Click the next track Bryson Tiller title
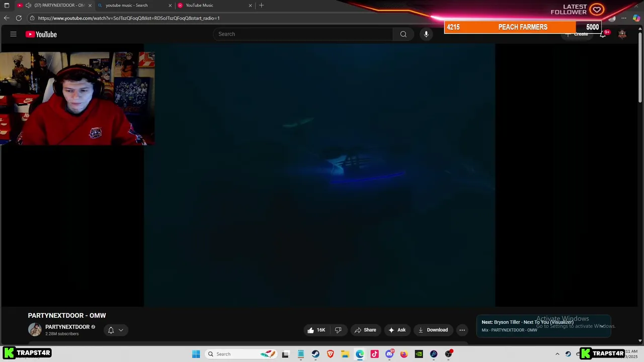The width and height of the screenshot is (644, 362). (x=534, y=322)
